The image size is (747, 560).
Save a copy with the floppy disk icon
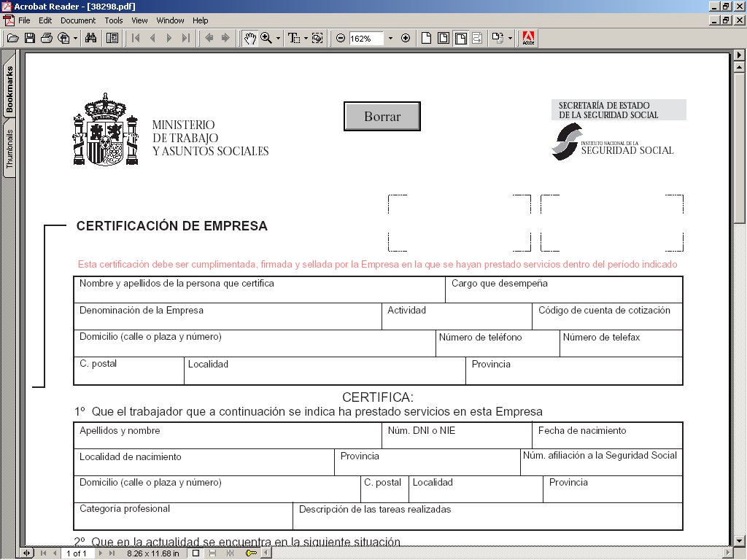pyautogui.click(x=30, y=38)
